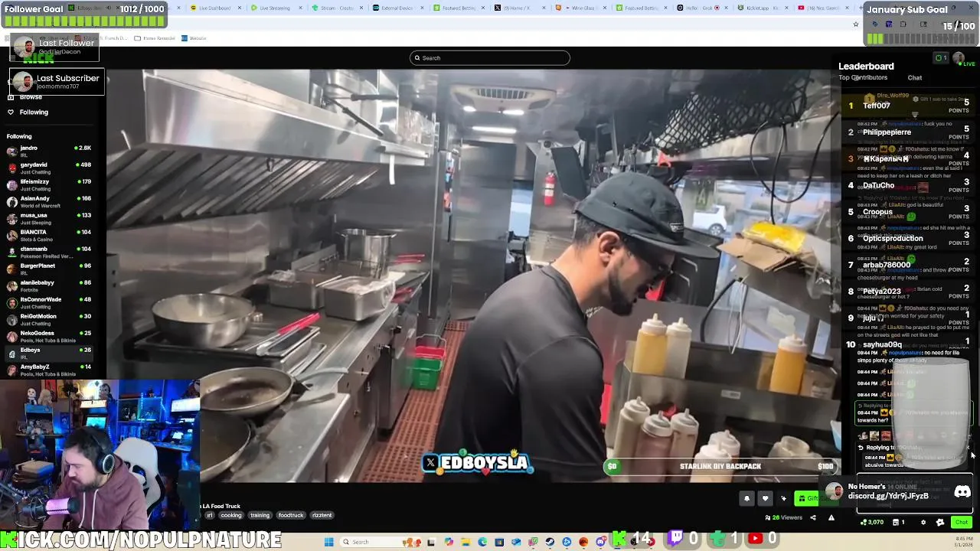Click the cooking stream tag
Screen dimensions: 980x551
(x=231, y=516)
